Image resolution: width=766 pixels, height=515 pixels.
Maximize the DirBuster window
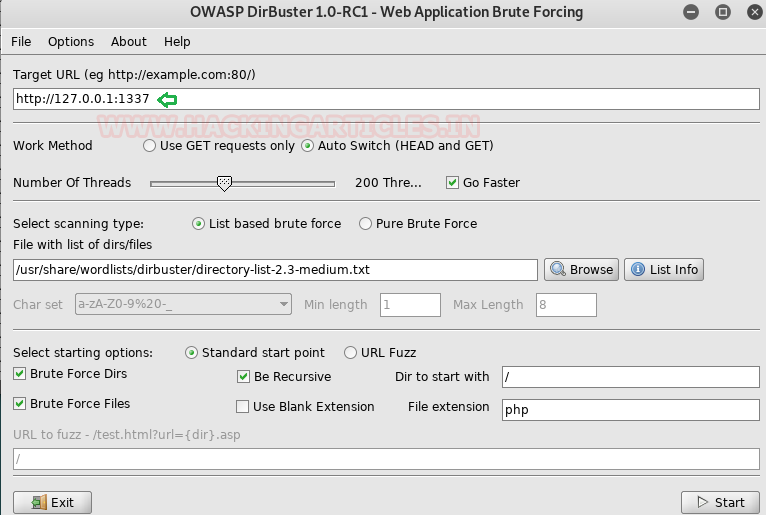click(723, 12)
